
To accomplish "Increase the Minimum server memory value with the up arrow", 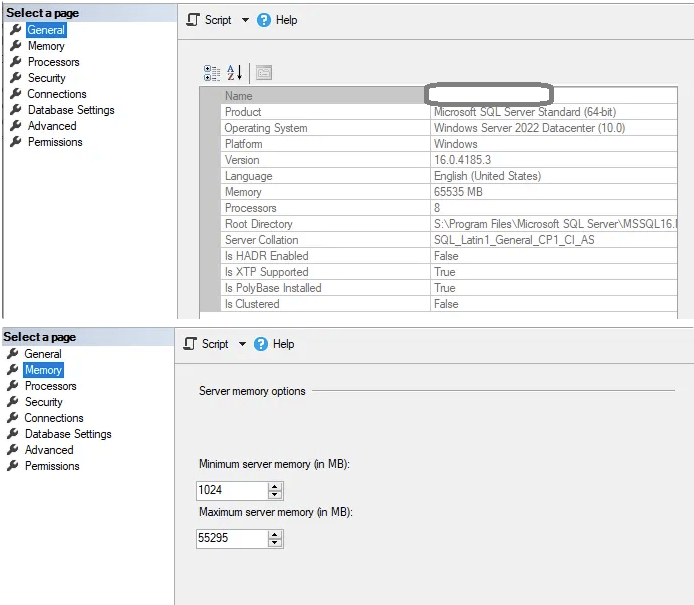I will pyautogui.click(x=275, y=486).
